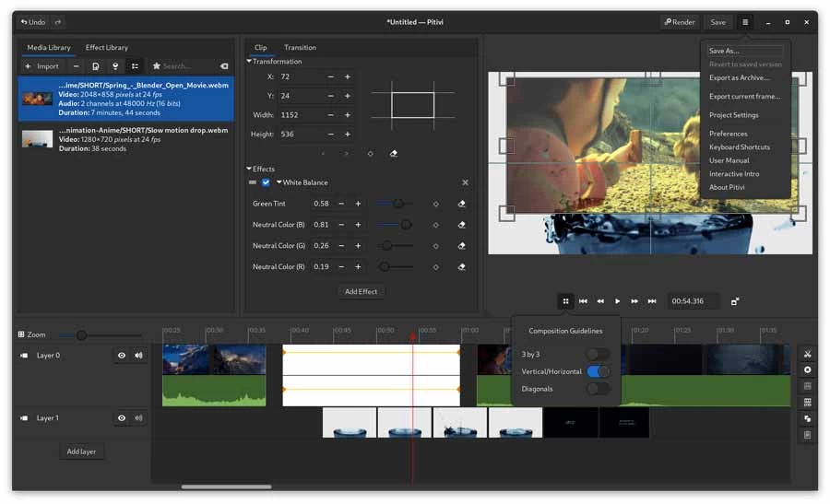Viewport: 830px width, 504px height.
Task: Detach the viewer with the undock icon
Action: (735, 301)
